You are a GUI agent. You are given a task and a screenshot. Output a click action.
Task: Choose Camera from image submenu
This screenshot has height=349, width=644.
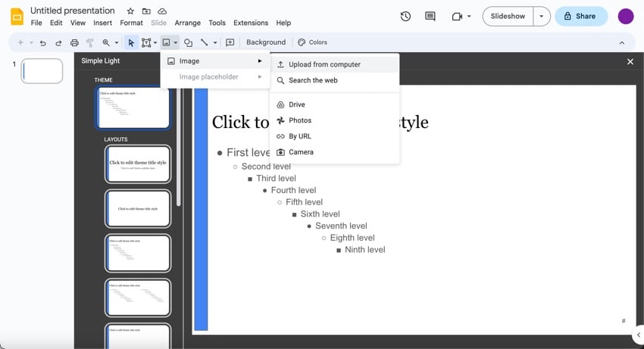(x=301, y=152)
